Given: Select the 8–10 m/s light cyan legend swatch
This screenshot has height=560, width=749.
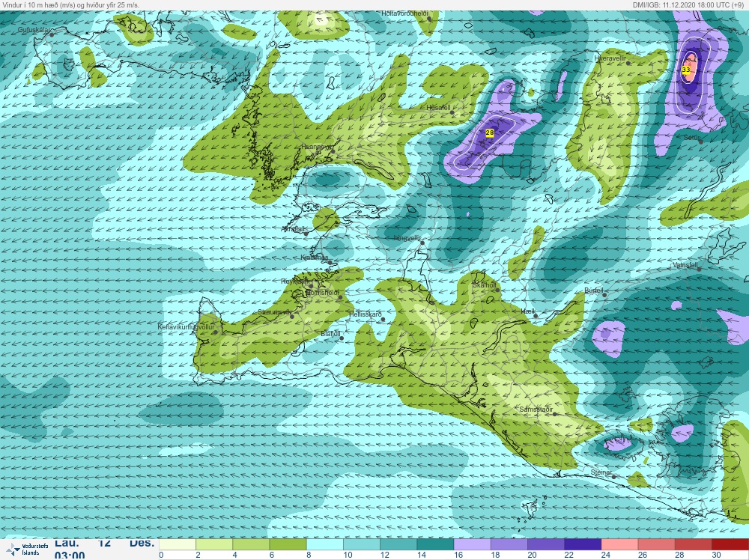Looking at the screenshot, I should pos(324,544).
